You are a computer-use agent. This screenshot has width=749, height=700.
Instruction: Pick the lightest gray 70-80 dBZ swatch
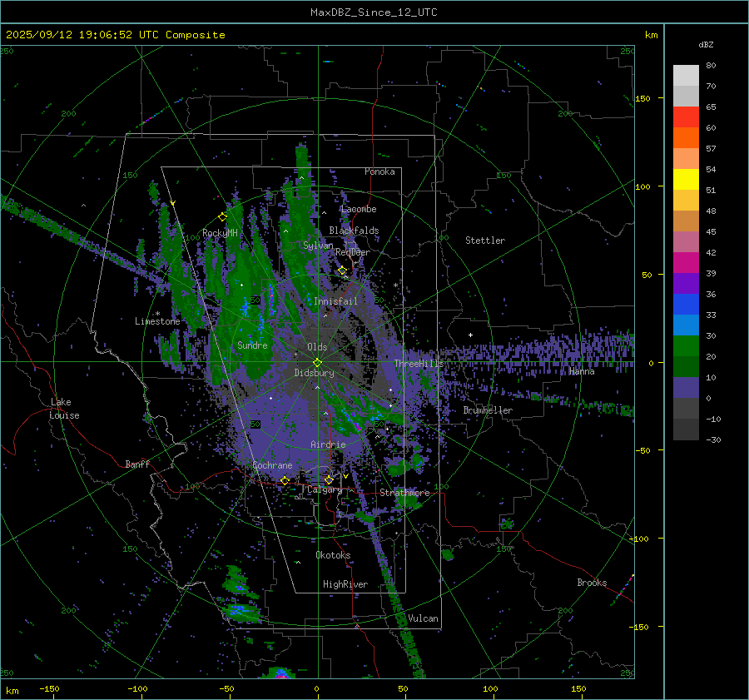(686, 75)
